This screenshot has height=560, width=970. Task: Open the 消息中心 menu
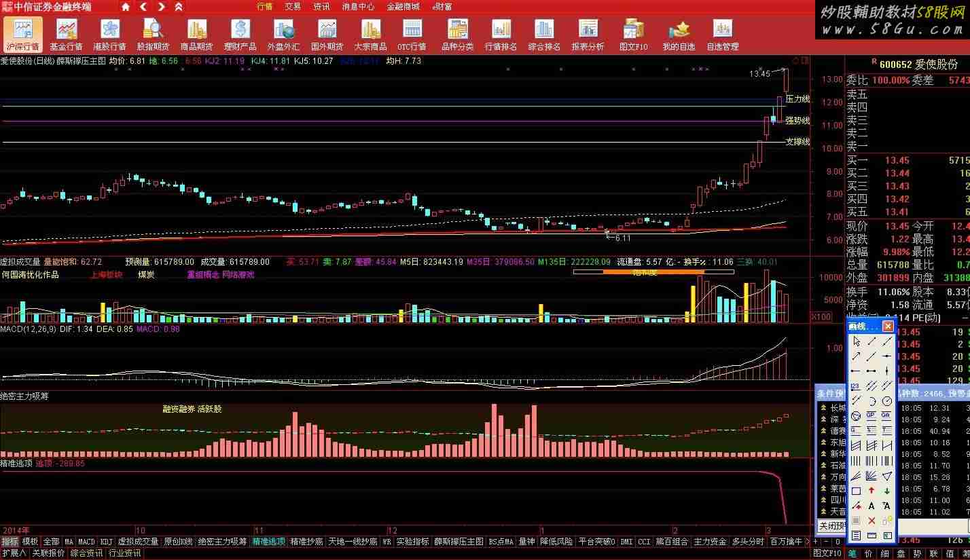pos(358,7)
